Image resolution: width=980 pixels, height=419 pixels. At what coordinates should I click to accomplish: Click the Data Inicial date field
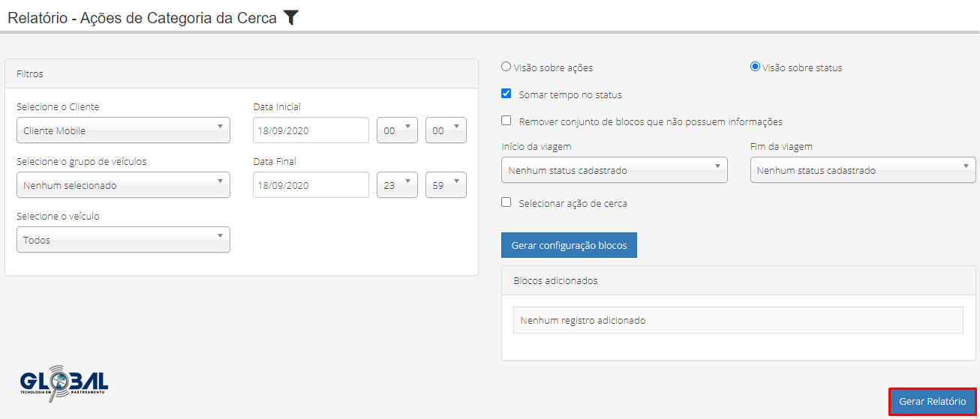point(311,130)
